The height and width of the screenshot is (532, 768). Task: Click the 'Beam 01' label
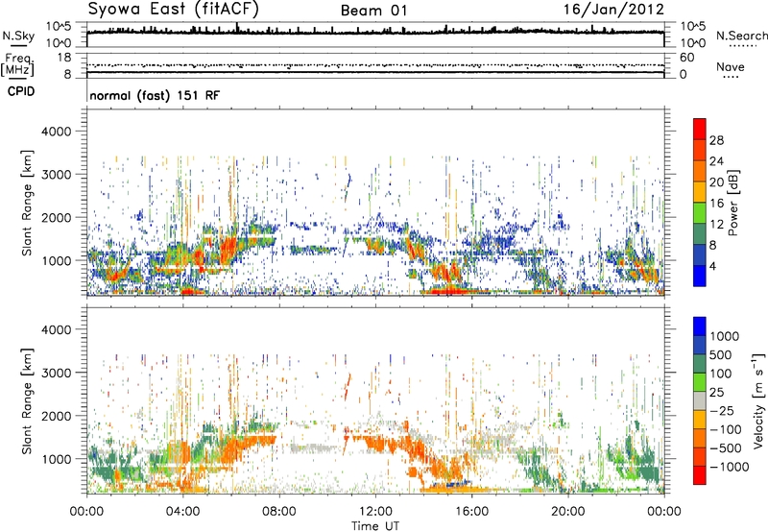(x=373, y=11)
